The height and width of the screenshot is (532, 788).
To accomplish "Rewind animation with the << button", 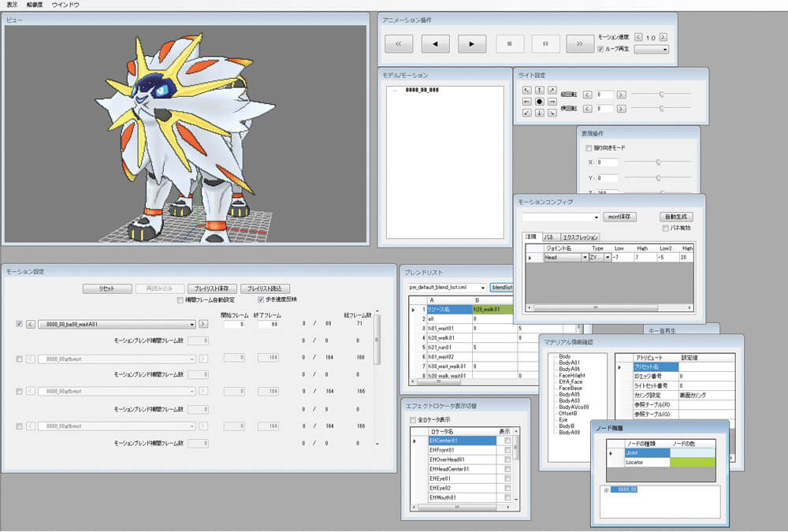I will point(399,44).
